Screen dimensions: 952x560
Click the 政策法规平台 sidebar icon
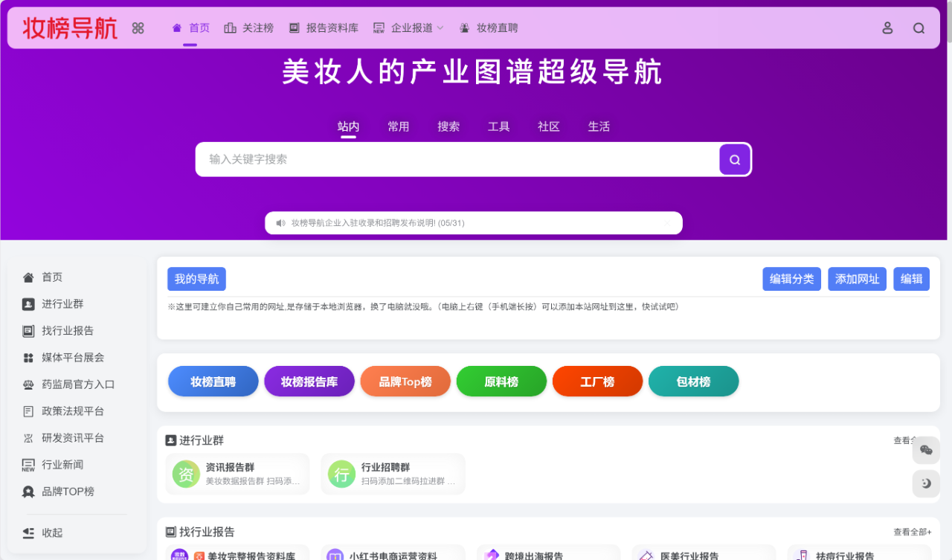pyautogui.click(x=28, y=411)
